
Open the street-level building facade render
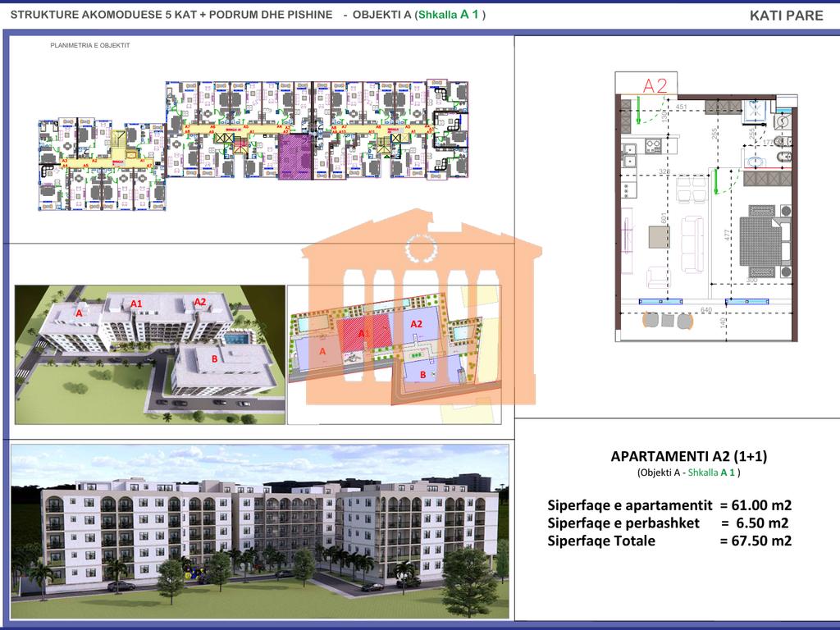point(260,531)
